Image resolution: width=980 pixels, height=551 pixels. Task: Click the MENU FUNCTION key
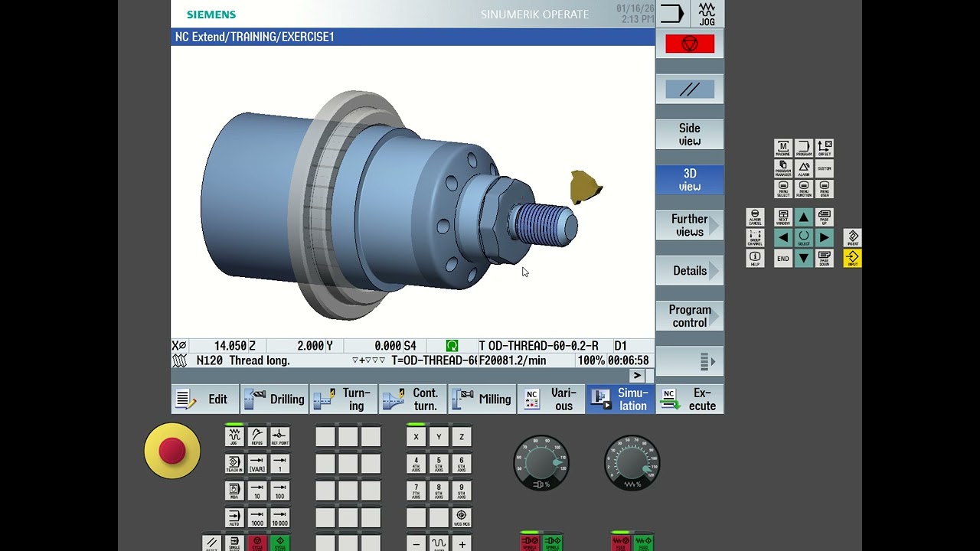click(804, 189)
